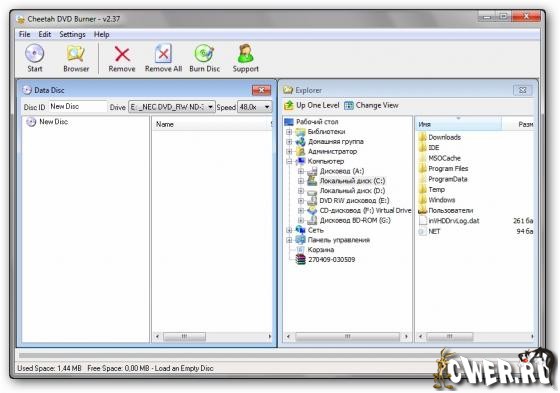Click the 270409-030509 archive icon
Image resolution: width=560 pixels, height=393 pixels.
[x=300, y=259]
